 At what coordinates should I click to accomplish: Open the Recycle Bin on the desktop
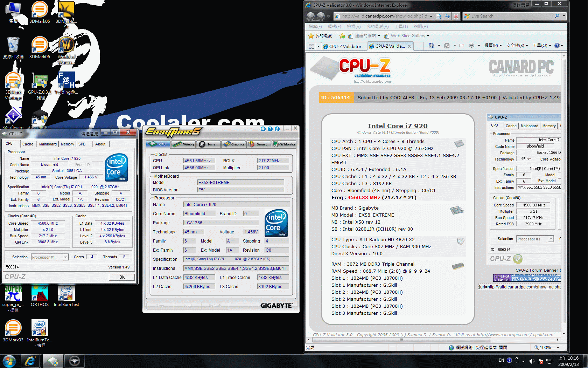coord(13,48)
